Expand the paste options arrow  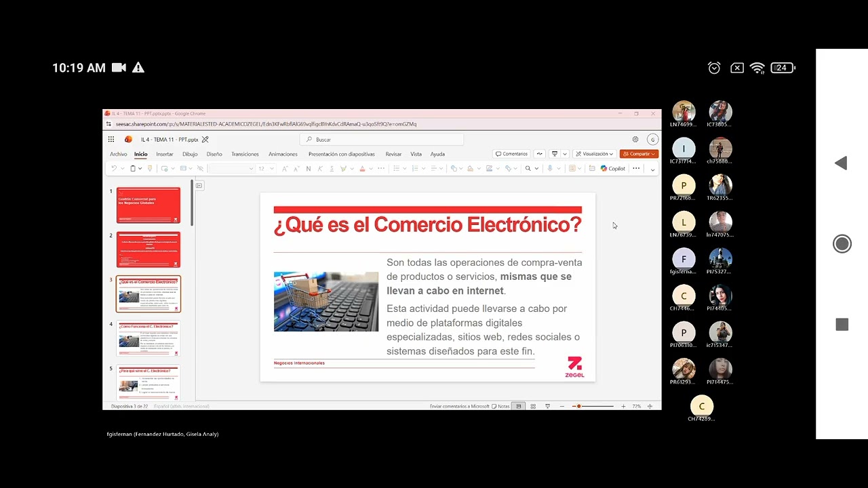pos(140,168)
